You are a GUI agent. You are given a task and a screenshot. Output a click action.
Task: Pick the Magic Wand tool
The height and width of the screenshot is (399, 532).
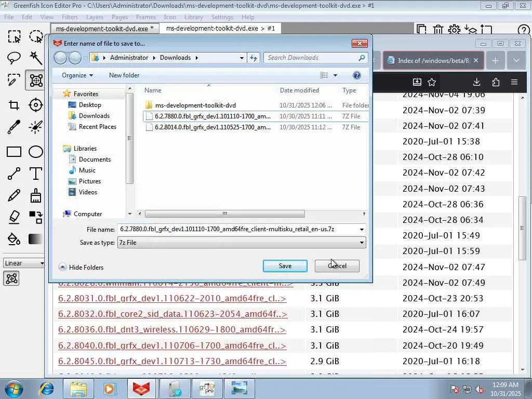click(36, 58)
